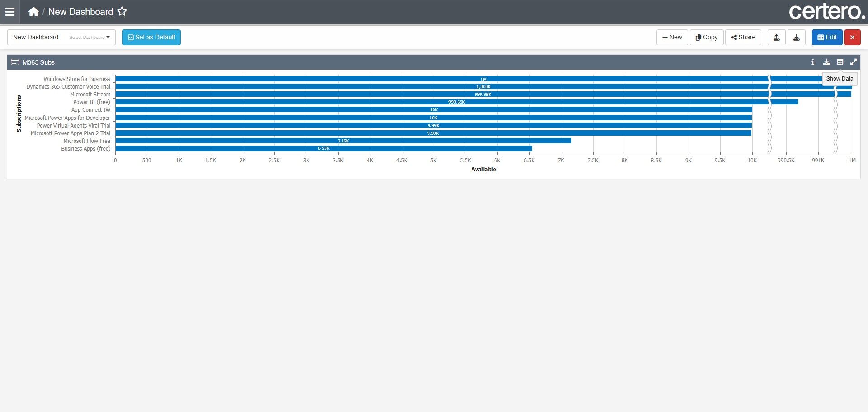
Task: Click the red X delete button
Action: point(853,37)
